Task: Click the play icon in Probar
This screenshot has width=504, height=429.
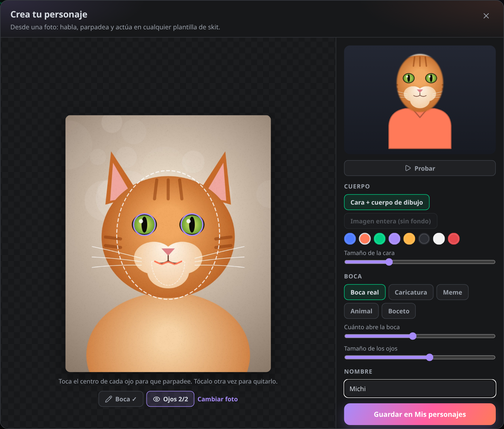Action: coord(408,168)
